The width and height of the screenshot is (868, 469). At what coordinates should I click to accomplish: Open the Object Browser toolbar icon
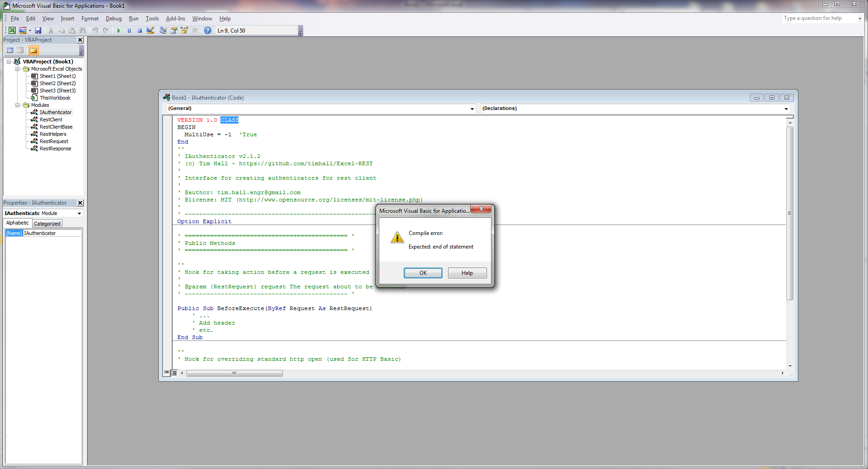[x=184, y=30]
